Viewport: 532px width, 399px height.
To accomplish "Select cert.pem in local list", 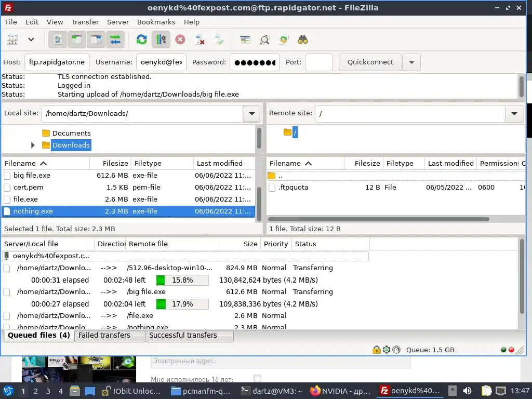I will 128,187.
